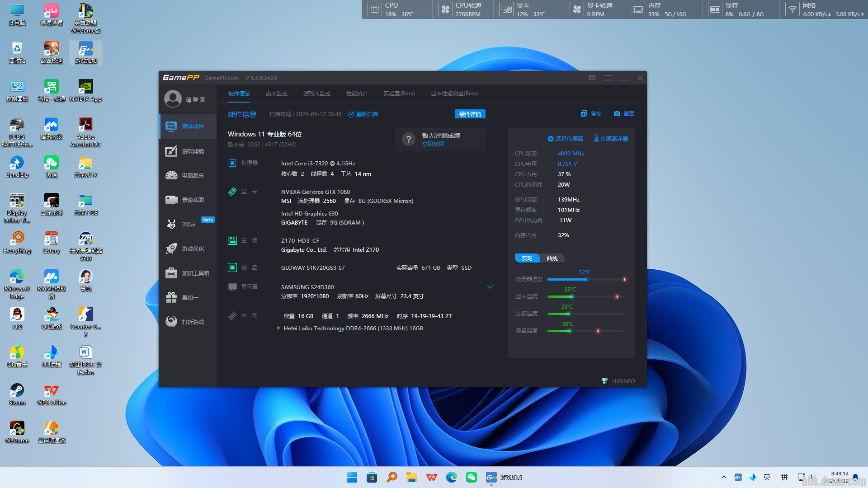Open 传感器详情 sensor details
The image size is (868, 488).
click(x=611, y=139)
